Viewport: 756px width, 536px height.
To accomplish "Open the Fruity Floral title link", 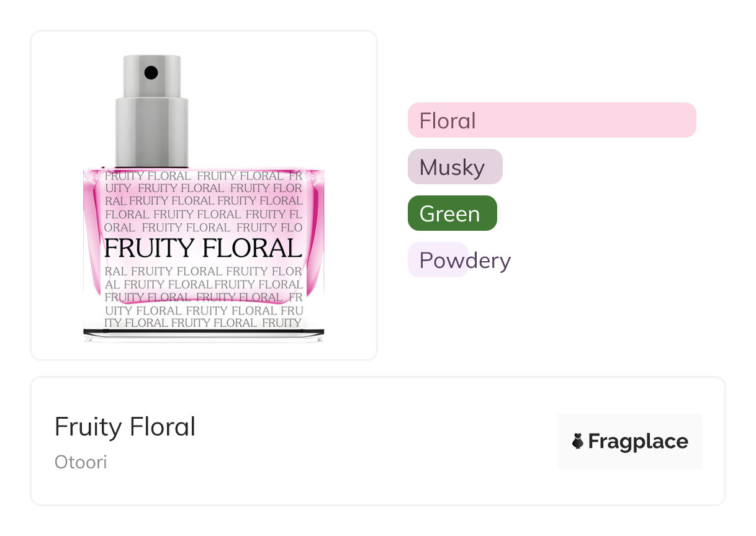I will click(x=125, y=427).
